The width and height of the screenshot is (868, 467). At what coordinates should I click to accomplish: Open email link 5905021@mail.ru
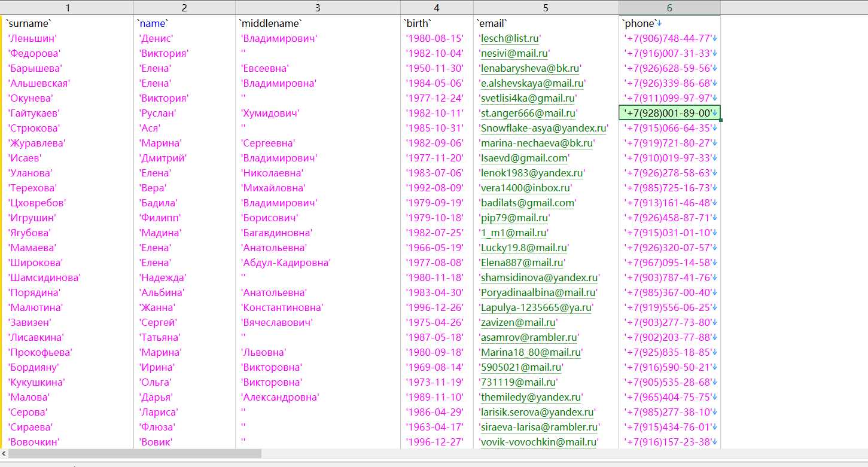tap(521, 367)
